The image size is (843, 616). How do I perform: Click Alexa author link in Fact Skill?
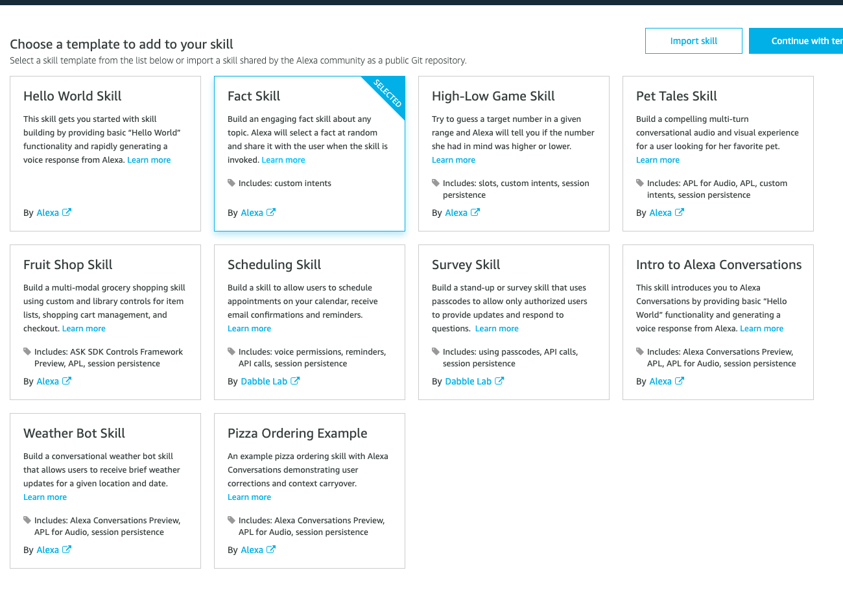[252, 213]
